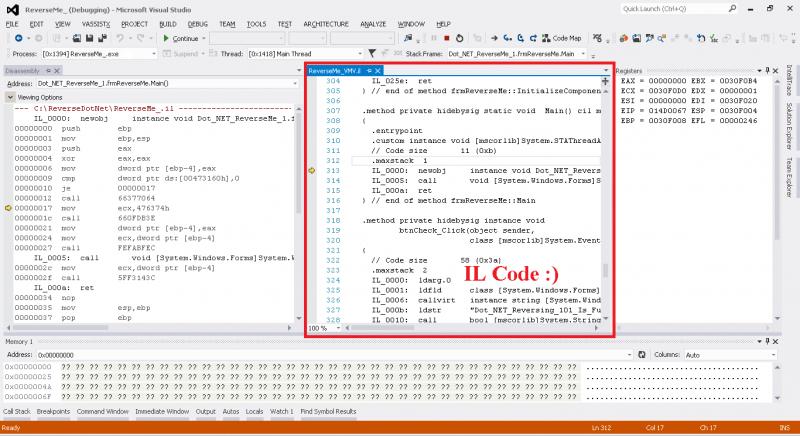Viewport: 800px width, 436px height.
Task: Open the Team Explorer side tab
Action: point(789,177)
